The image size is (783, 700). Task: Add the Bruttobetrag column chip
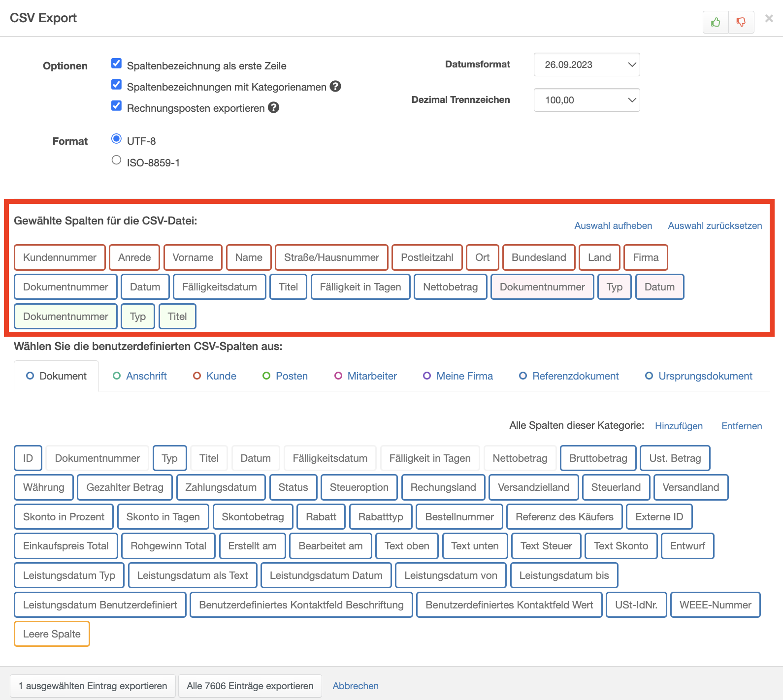coord(598,458)
